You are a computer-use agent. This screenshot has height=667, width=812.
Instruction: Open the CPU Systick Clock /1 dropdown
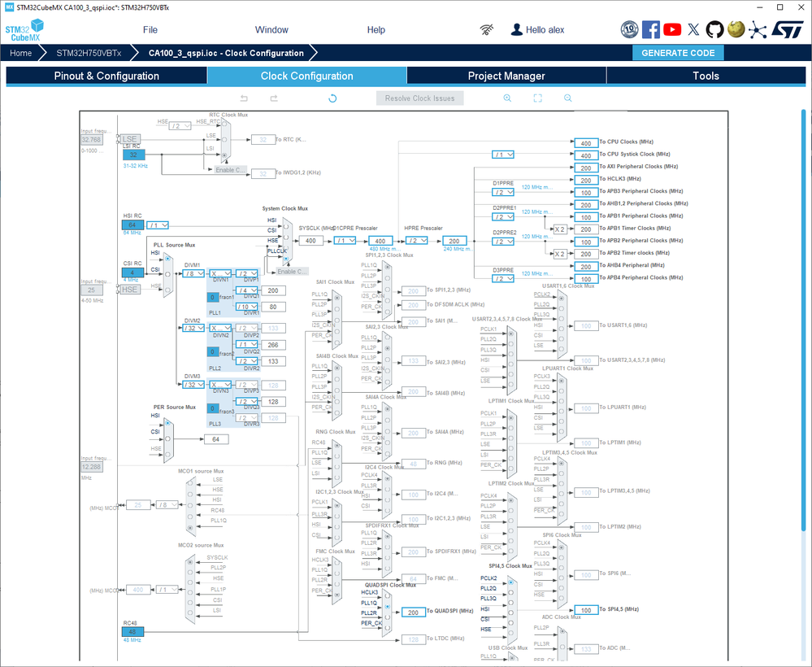click(x=503, y=155)
